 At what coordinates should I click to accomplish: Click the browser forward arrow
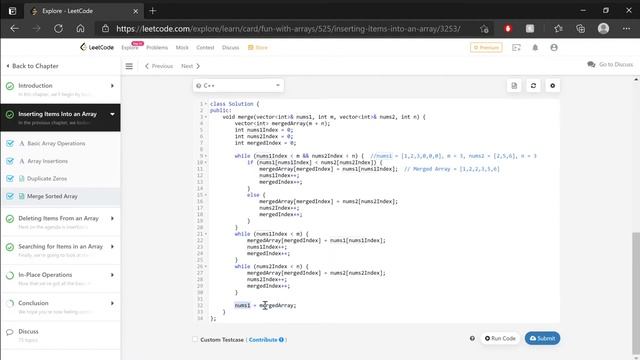pos(37,29)
